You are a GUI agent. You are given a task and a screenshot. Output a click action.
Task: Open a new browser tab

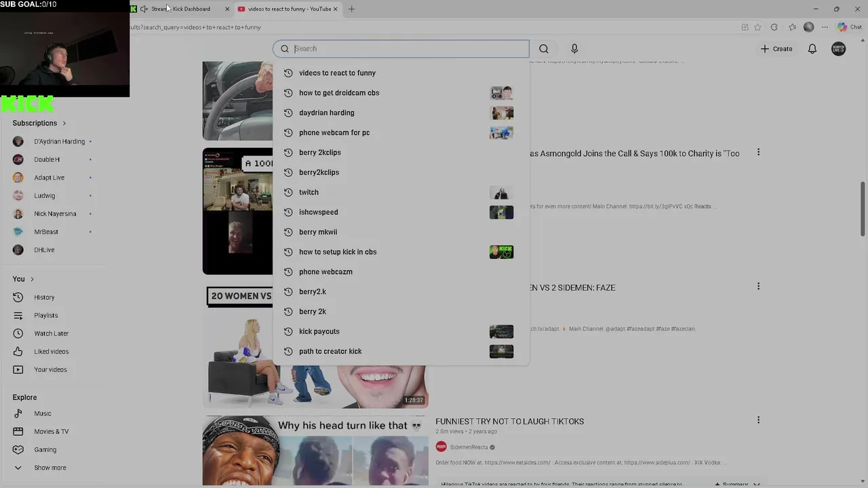[x=351, y=9]
